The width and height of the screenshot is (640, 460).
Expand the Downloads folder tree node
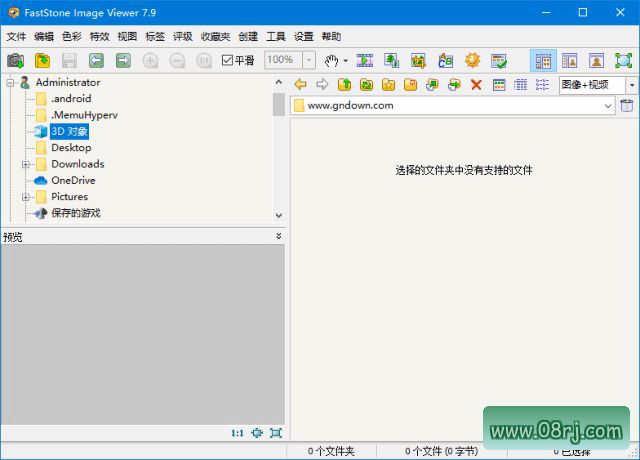(26, 164)
